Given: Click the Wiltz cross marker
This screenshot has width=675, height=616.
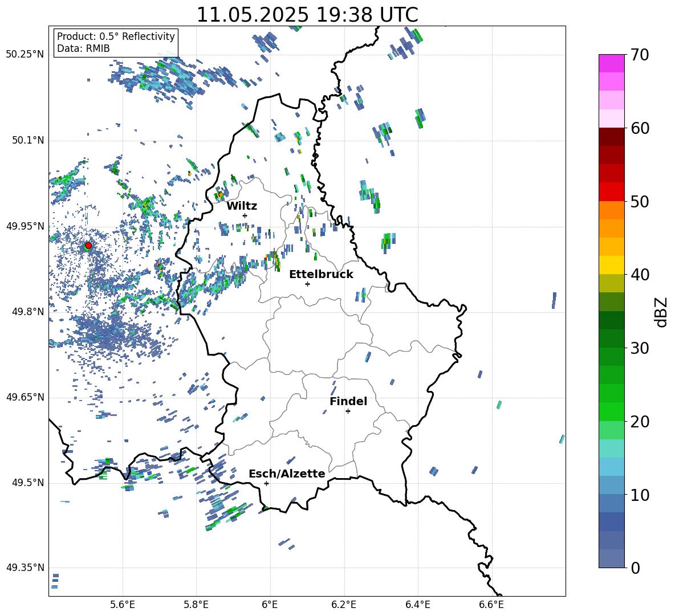Looking at the screenshot, I should 245,215.
